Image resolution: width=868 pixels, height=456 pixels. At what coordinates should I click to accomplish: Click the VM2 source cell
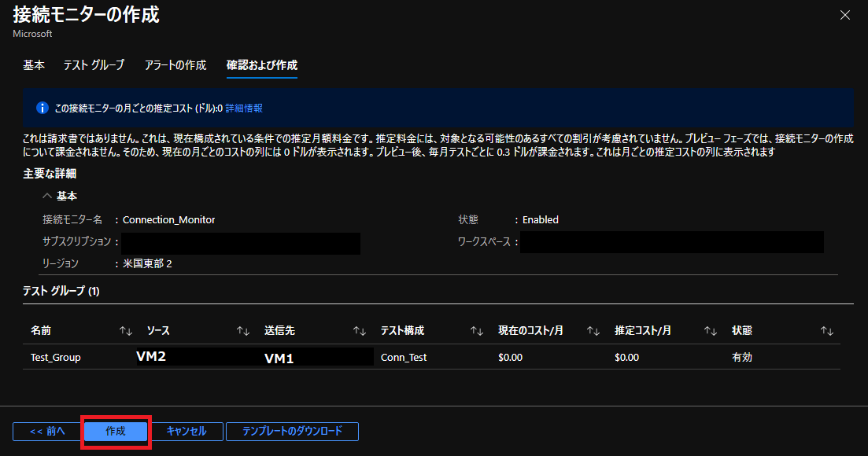pyautogui.click(x=151, y=356)
